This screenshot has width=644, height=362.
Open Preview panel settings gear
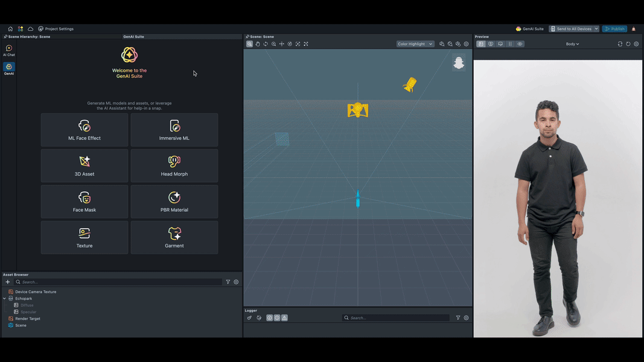click(x=636, y=44)
